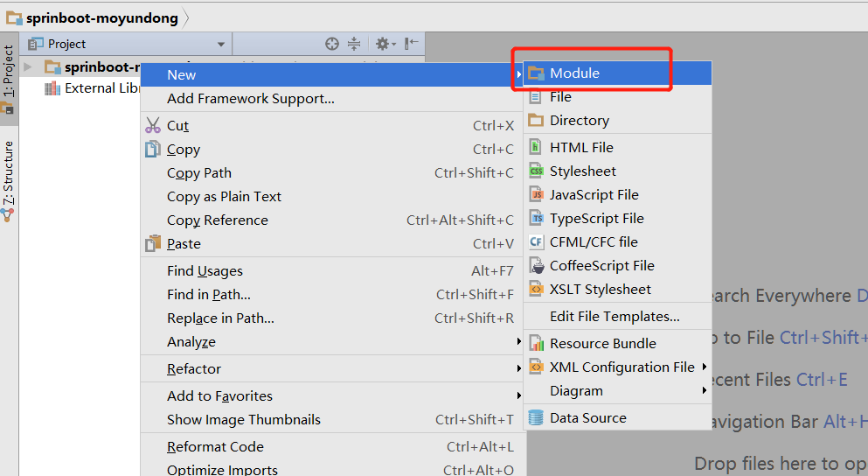Expand the sprinboot root project tree node
This screenshot has height=476, width=868.
tap(29, 66)
